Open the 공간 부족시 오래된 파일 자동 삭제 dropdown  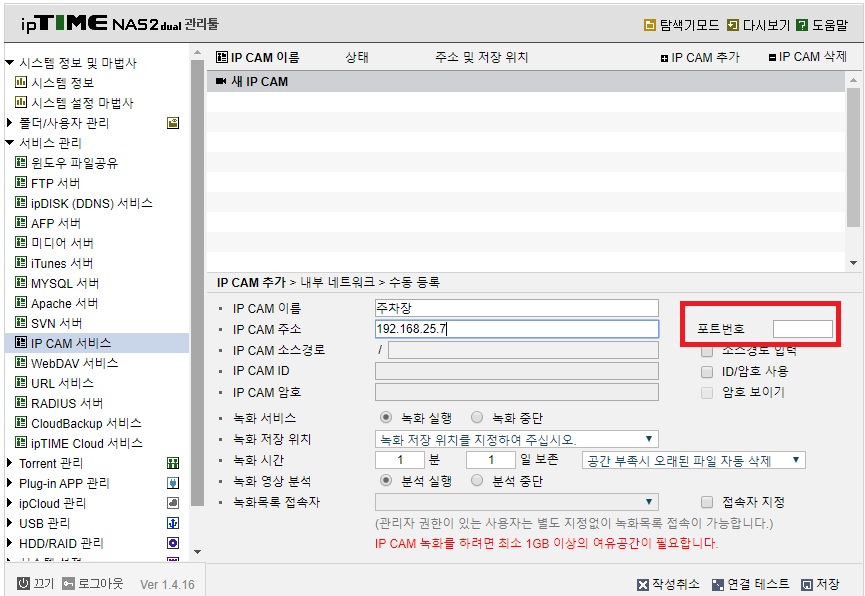(693, 460)
